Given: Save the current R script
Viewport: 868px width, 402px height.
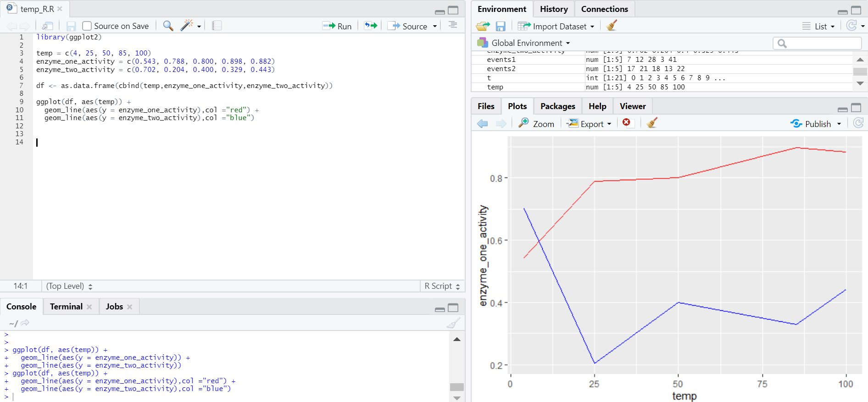Looking at the screenshot, I should pyautogui.click(x=71, y=26).
